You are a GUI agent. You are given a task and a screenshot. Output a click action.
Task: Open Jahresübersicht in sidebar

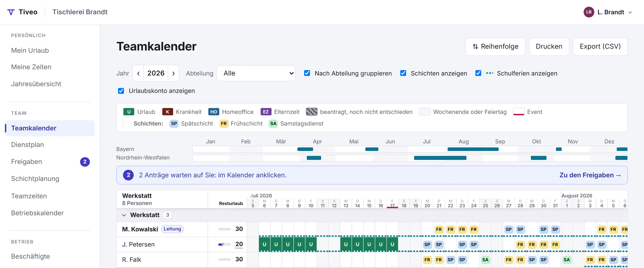click(x=36, y=84)
